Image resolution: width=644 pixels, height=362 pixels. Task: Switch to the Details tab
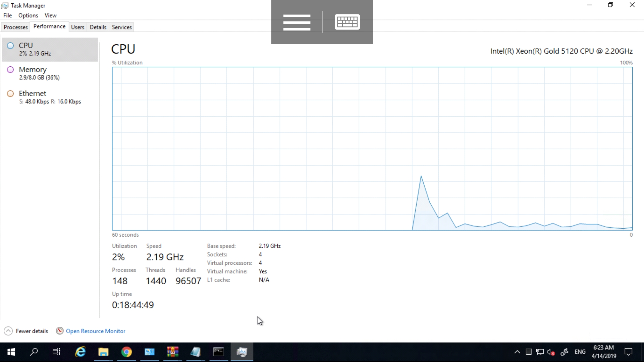pos(98,27)
